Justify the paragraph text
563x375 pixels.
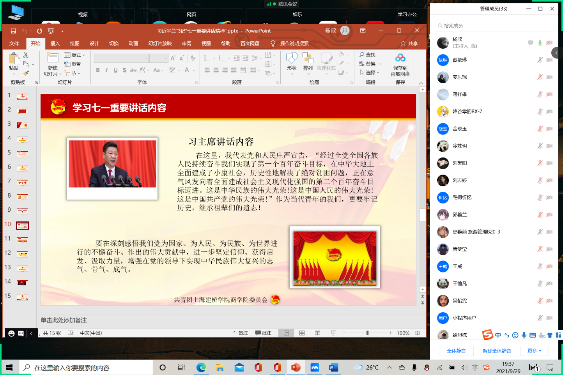pyautogui.click(x=233, y=70)
